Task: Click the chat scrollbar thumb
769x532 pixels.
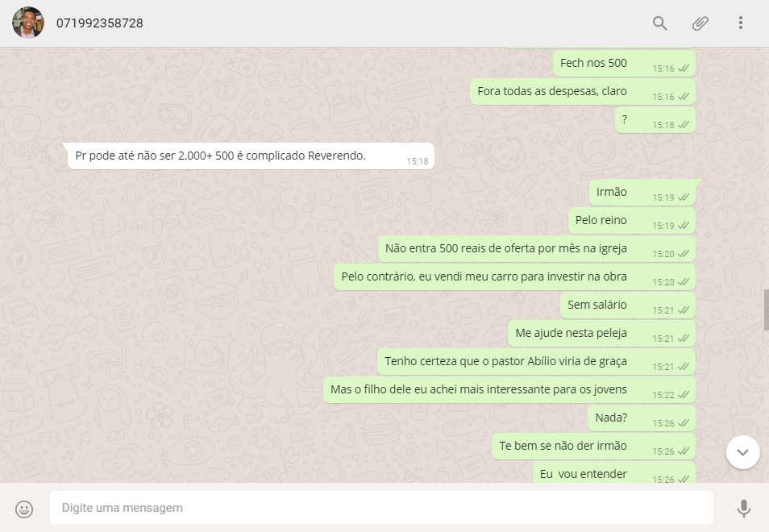Action: click(x=766, y=310)
